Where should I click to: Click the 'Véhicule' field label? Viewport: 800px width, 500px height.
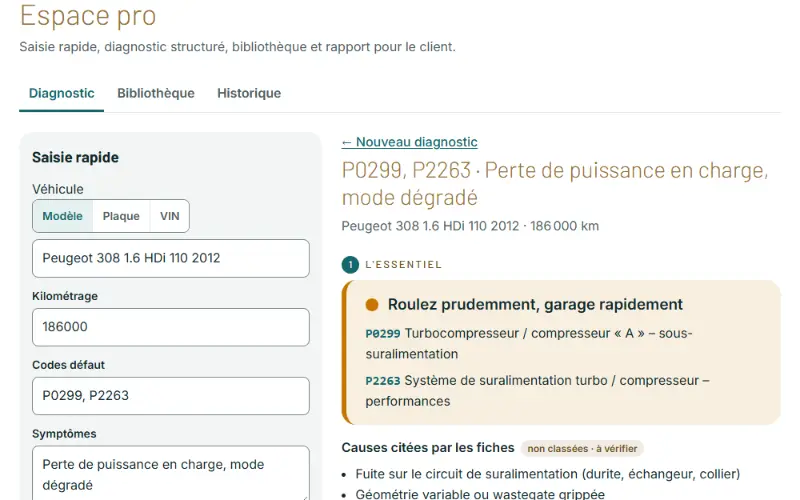pos(58,189)
